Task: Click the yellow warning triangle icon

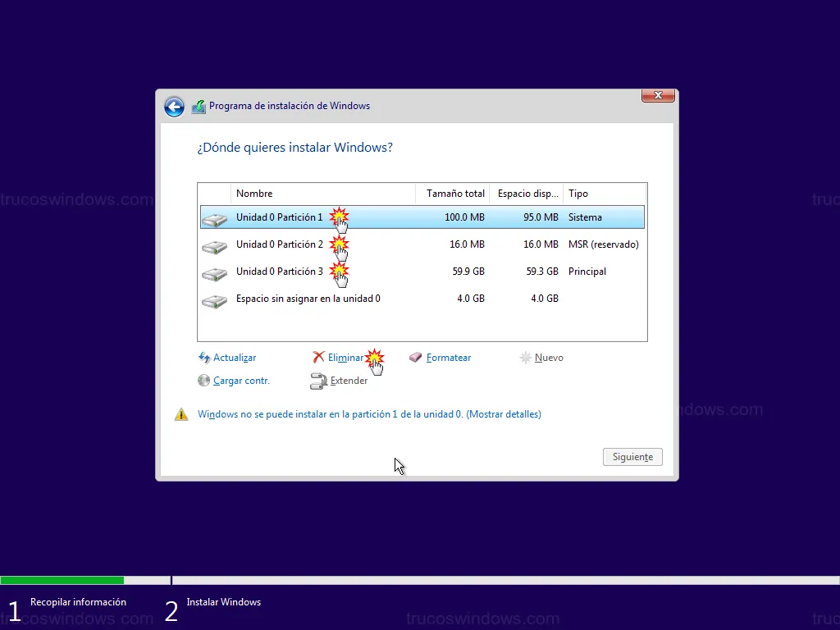Action: click(x=181, y=415)
